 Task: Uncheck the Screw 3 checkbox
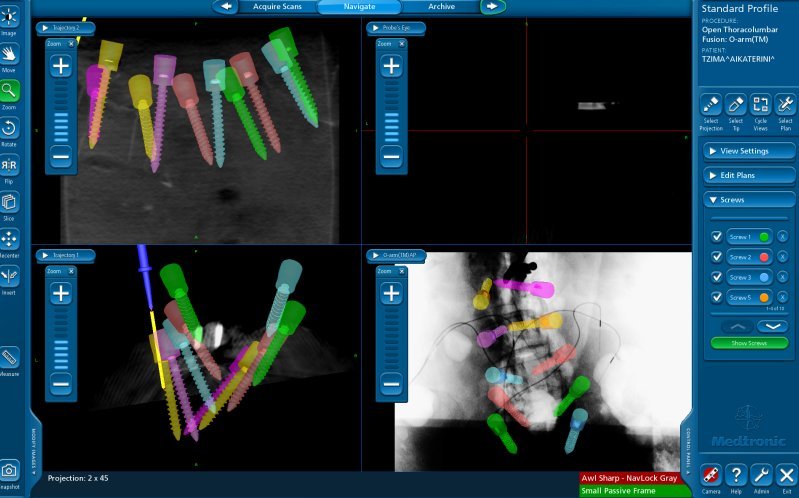pos(716,277)
